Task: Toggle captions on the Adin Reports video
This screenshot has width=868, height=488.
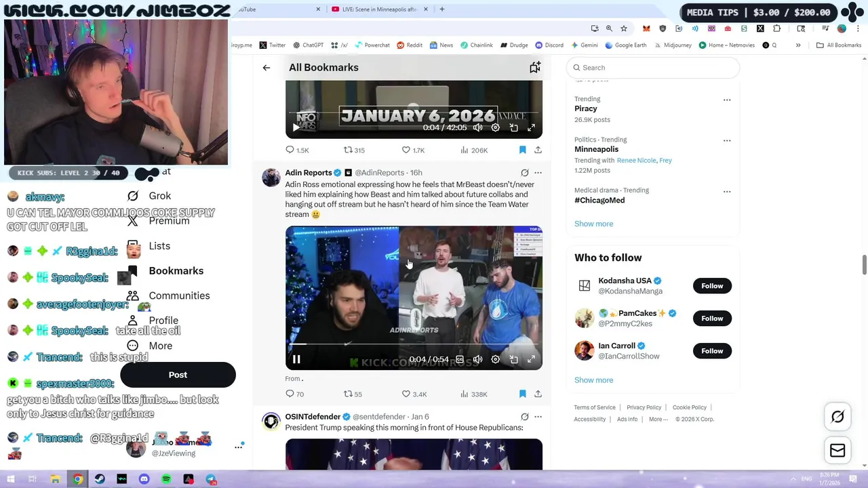Action: tap(459, 359)
